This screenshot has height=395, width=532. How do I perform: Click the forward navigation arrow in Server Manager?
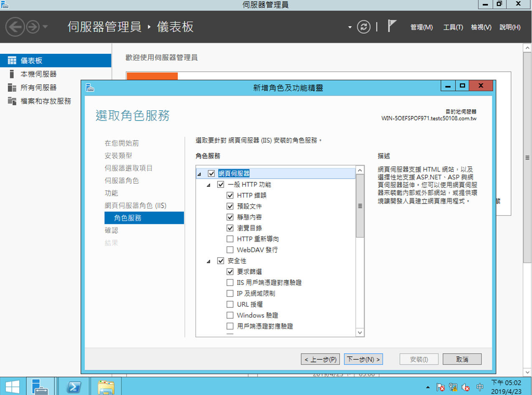[32, 27]
